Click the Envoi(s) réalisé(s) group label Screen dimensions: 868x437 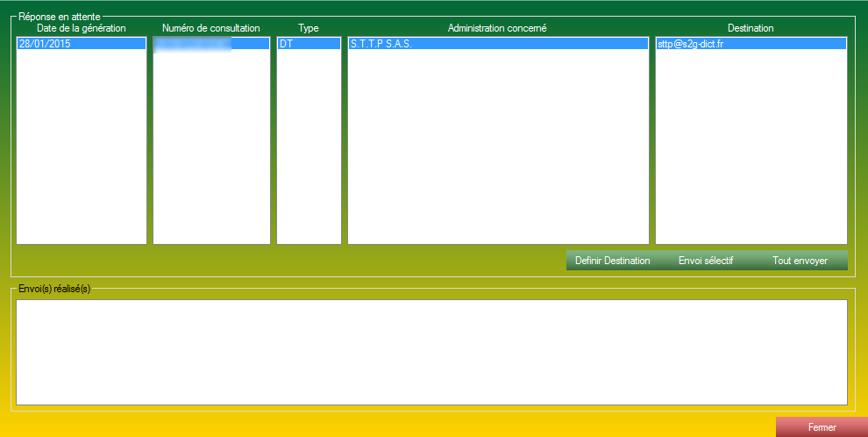coord(54,289)
